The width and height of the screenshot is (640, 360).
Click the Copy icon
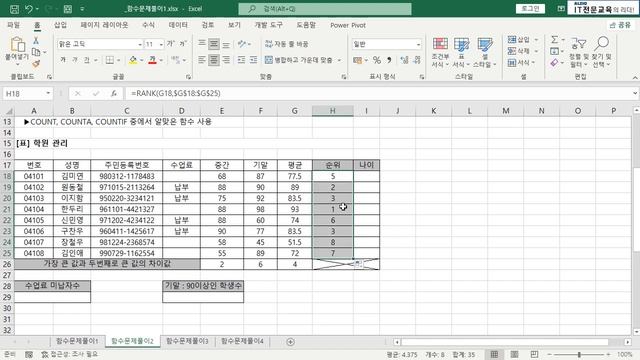[36, 52]
